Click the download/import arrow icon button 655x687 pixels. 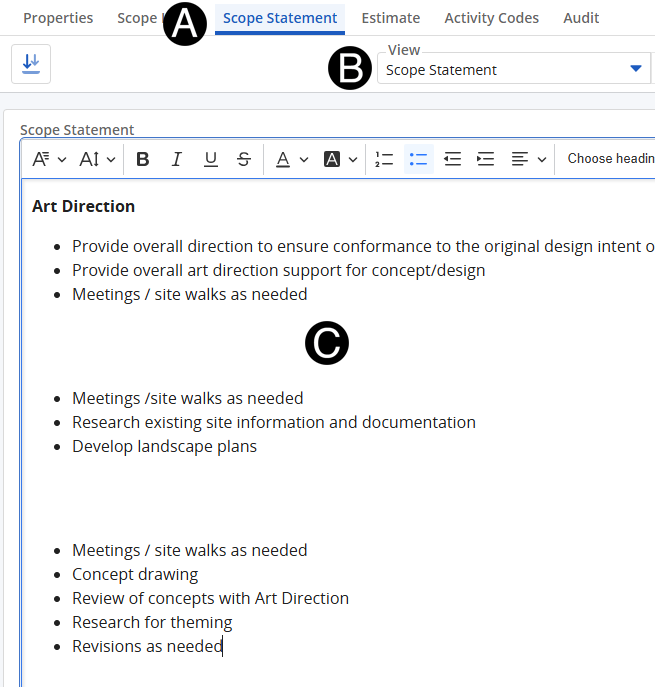click(x=31, y=64)
